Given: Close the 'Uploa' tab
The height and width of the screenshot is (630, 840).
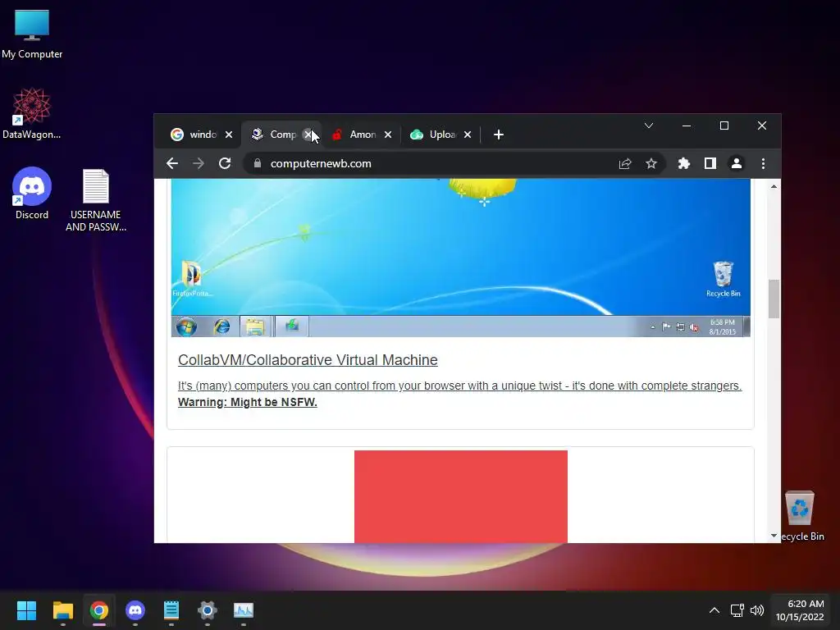Looking at the screenshot, I should point(468,135).
